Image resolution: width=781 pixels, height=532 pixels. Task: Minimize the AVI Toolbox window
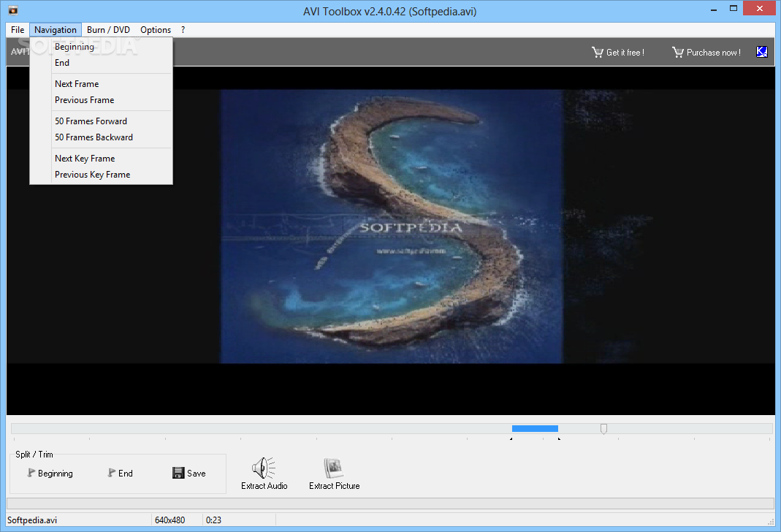714,9
